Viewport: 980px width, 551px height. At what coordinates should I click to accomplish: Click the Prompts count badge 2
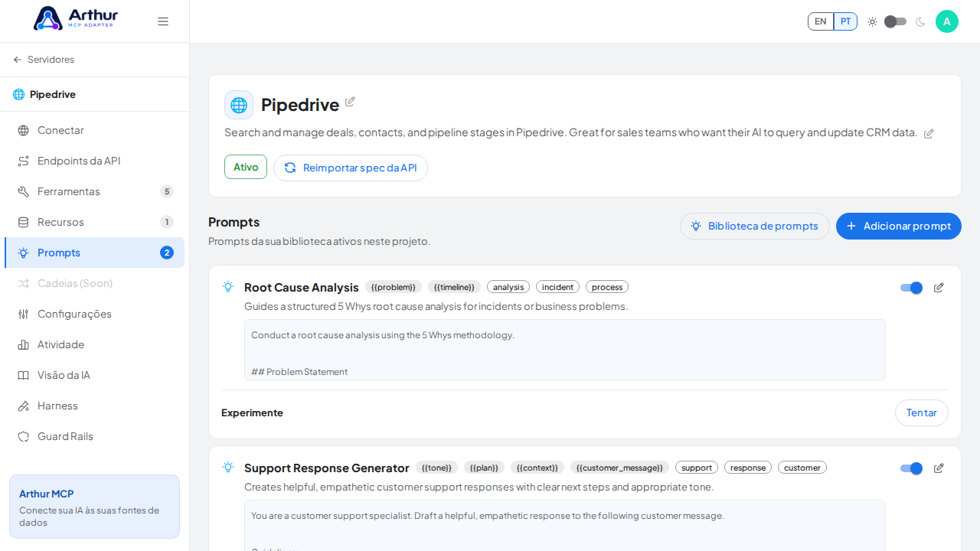pyautogui.click(x=167, y=253)
